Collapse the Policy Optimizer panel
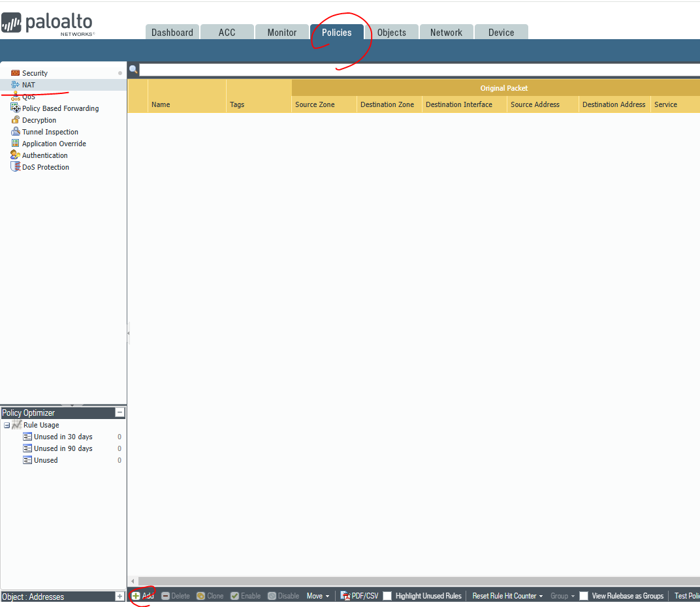This screenshot has height=607, width=700. (x=119, y=412)
